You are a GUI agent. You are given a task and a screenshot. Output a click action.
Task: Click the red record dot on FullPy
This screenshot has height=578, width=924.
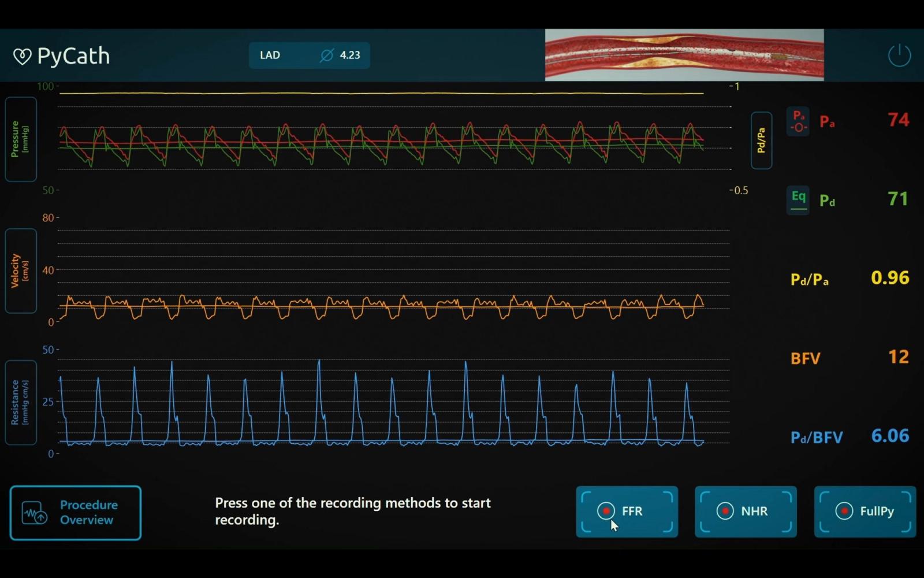pos(844,511)
